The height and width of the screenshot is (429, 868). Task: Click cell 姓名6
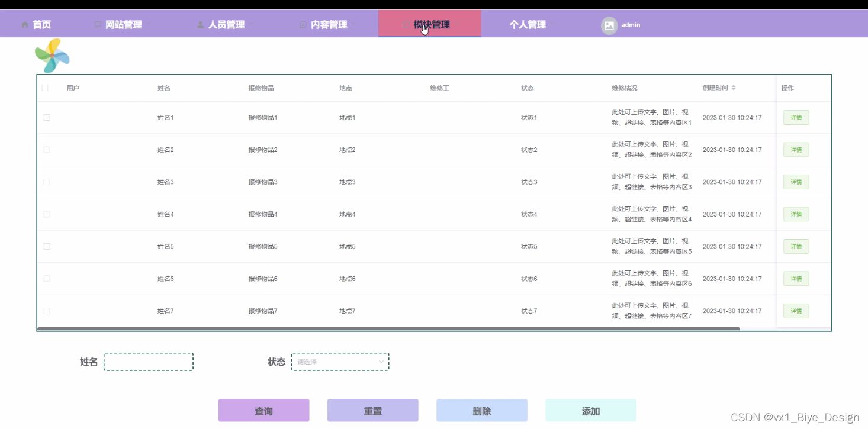166,279
